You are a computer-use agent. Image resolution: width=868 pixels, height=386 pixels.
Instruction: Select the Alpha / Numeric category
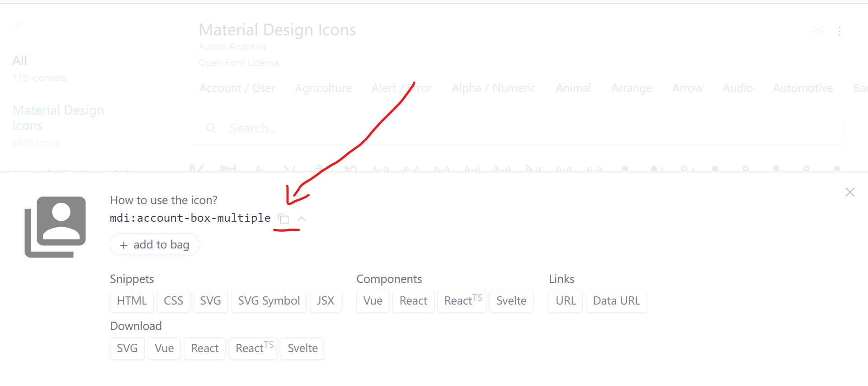[x=494, y=88]
